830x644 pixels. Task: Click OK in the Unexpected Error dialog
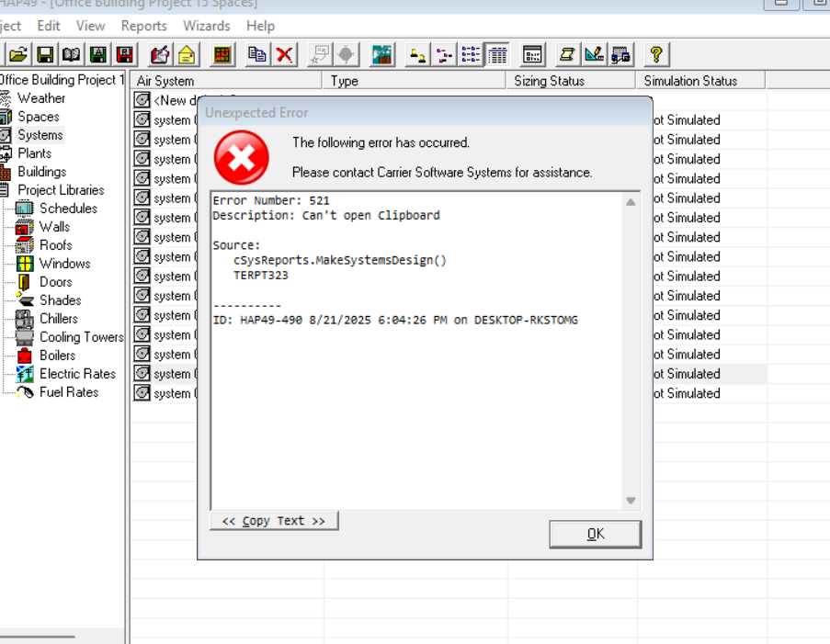pyautogui.click(x=596, y=534)
